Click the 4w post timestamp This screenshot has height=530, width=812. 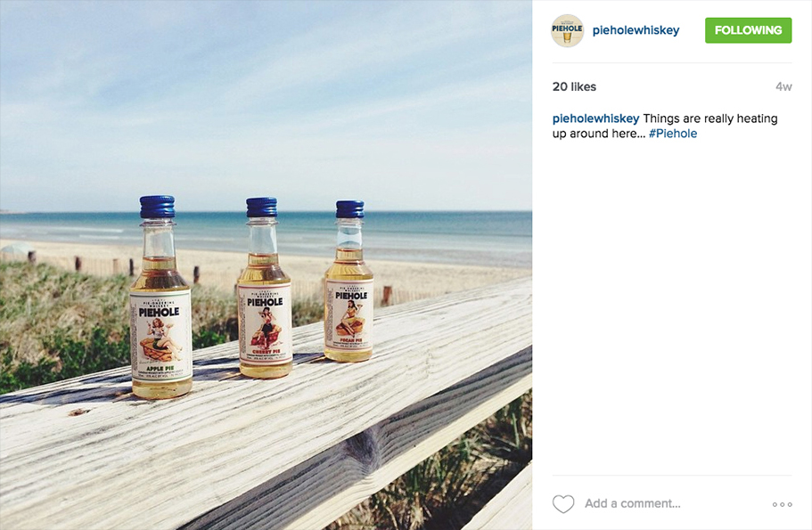click(x=783, y=87)
